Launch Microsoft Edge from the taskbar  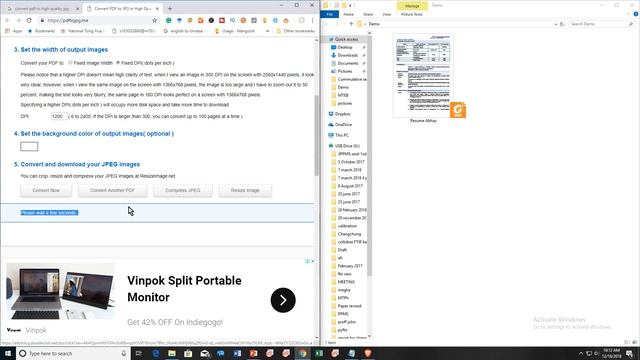pos(156,353)
